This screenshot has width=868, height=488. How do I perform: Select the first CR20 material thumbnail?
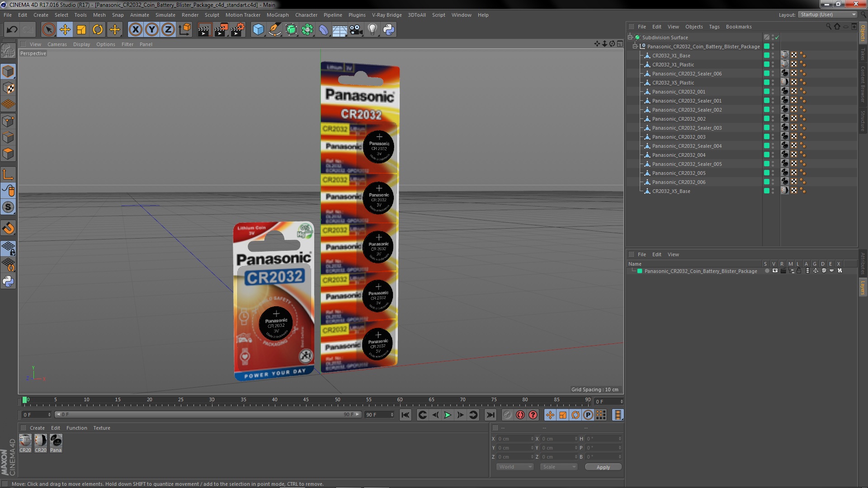(x=25, y=443)
